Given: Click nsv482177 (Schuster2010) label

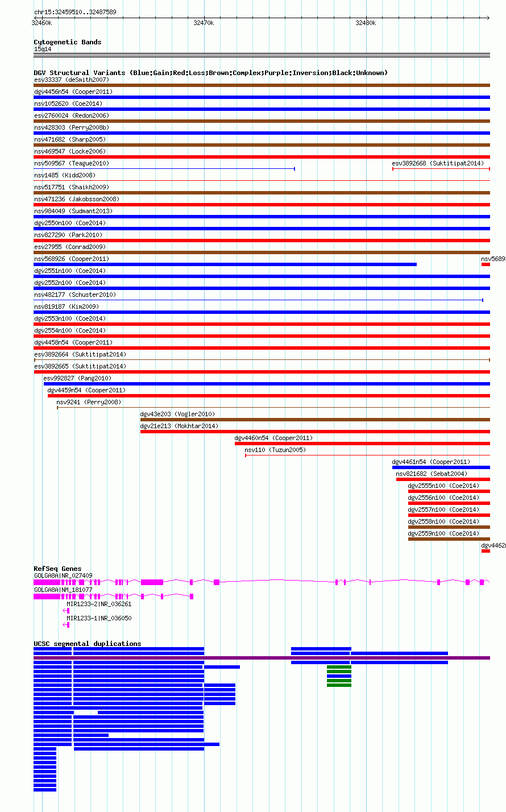Looking at the screenshot, I should 75,295.
